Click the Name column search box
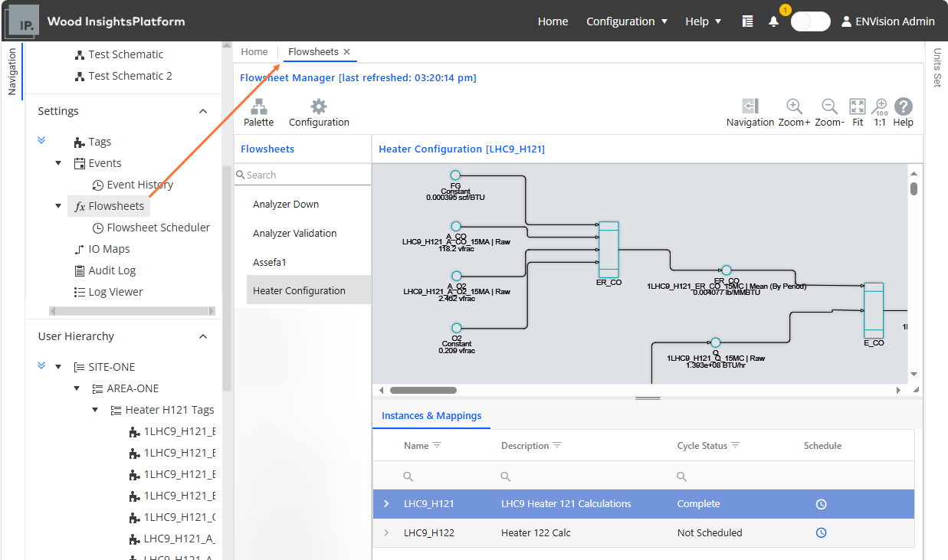The image size is (948, 560). pyautogui.click(x=444, y=476)
